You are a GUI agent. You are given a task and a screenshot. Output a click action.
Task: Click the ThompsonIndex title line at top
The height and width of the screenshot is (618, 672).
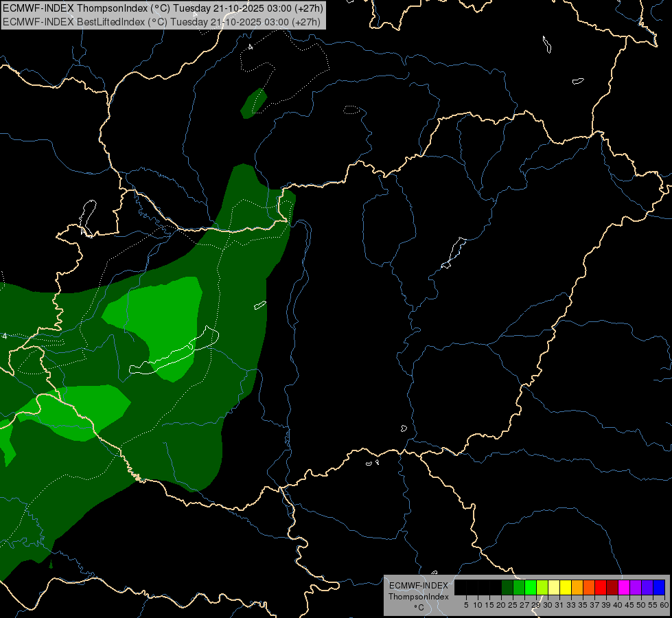click(x=163, y=8)
